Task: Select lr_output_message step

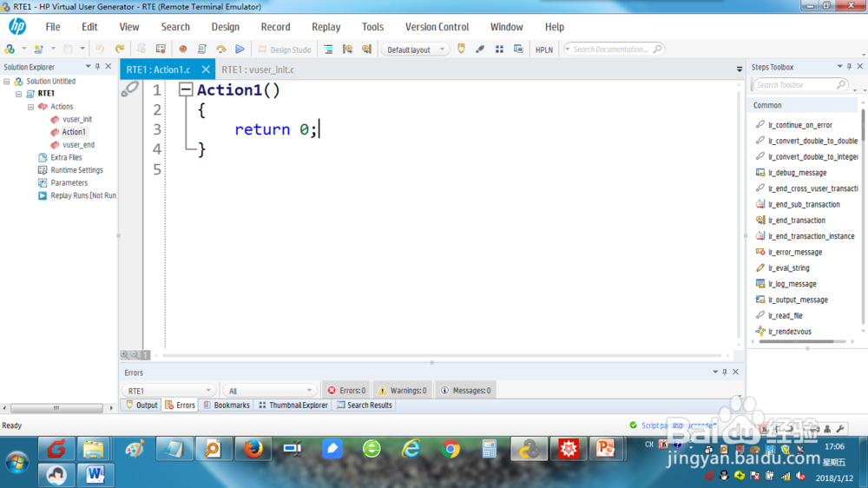Action: (798, 300)
